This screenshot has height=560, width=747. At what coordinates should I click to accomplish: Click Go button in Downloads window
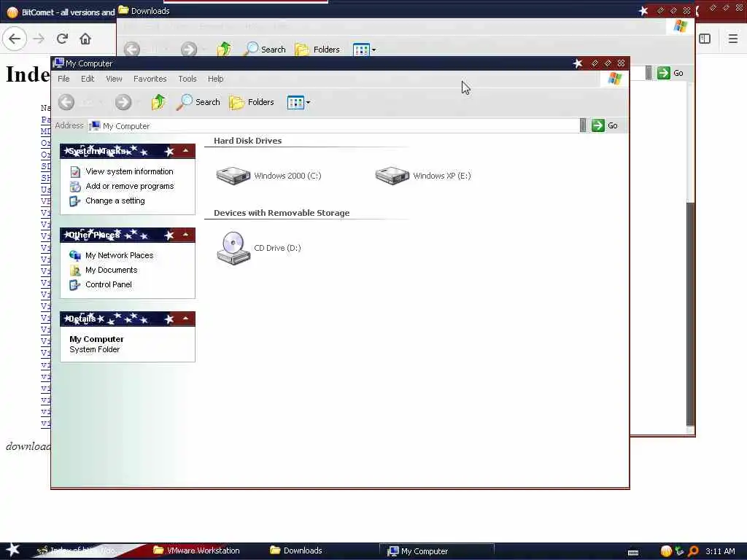coord(670,73)
